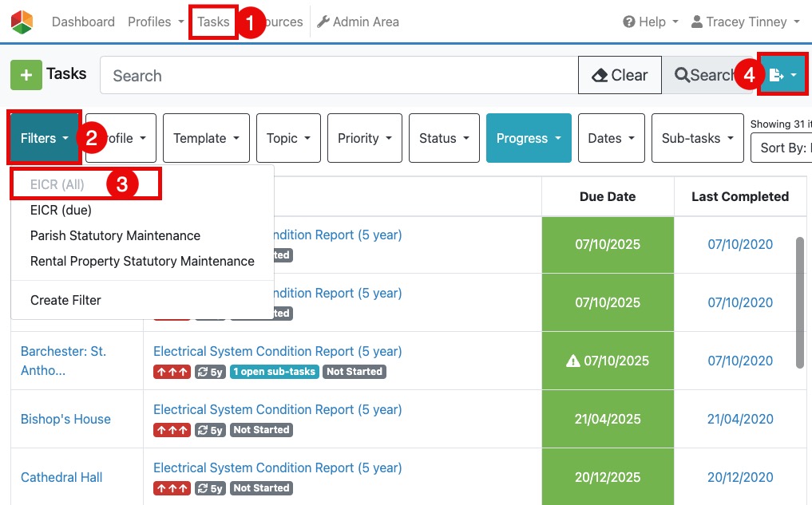812x505 pixels.
Task: Click the green plus add task icon
Action: pyautogui.click(x=26, y=75)
